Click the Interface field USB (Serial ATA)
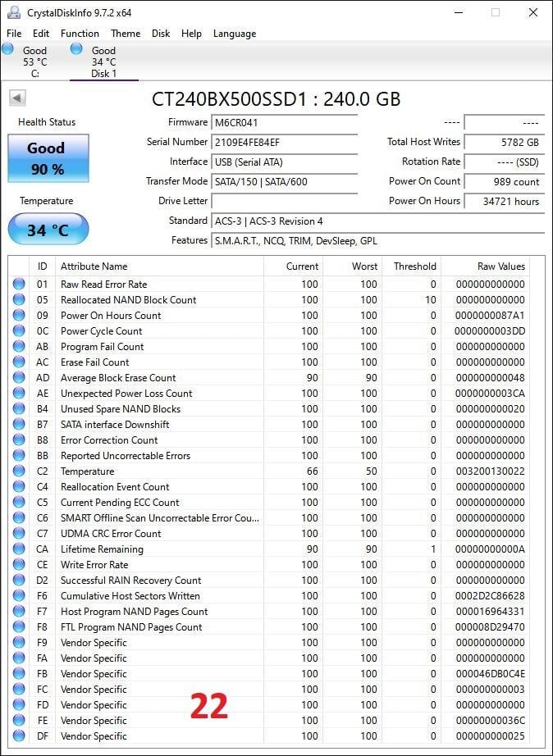This screenshot has height=756, width=553. tap(284, 162)
